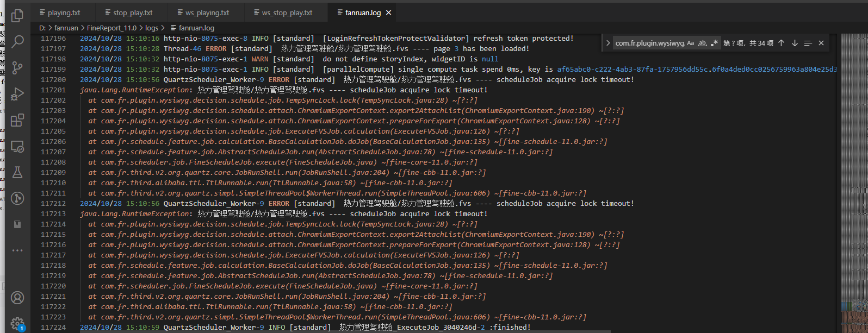The height and width of the screenshot is (333, 868).
Task: Open the Search view in activity bar
Action: [17, 41]
